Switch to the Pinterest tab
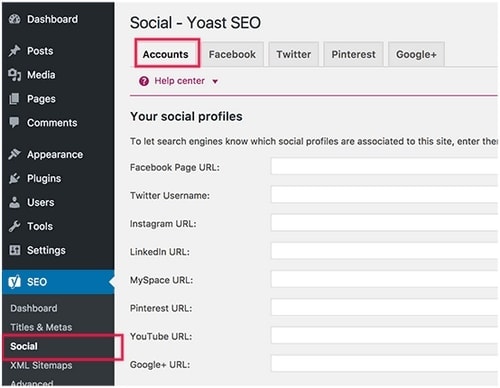The image size is (500, 388). [x=353, y=54]
